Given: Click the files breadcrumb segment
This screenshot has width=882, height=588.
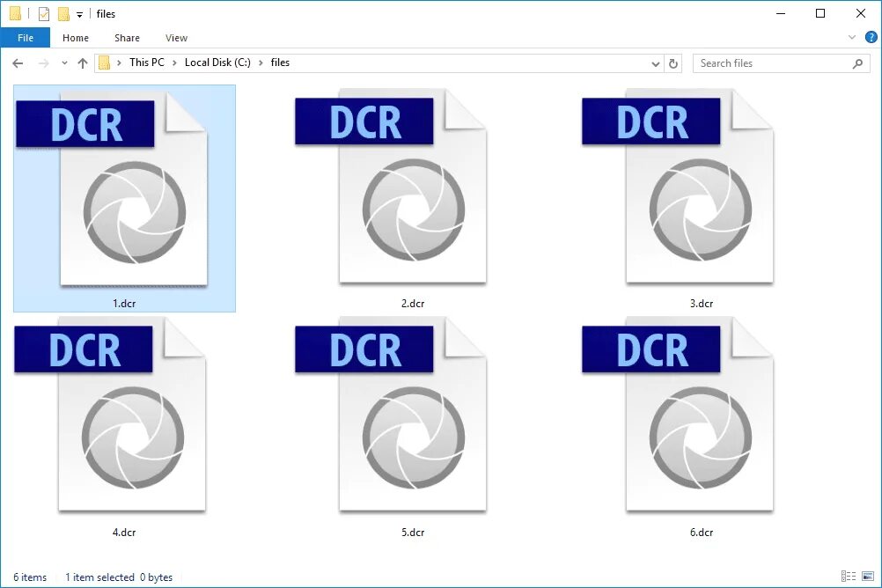Looking at the screenshot, I should point(280,62).
